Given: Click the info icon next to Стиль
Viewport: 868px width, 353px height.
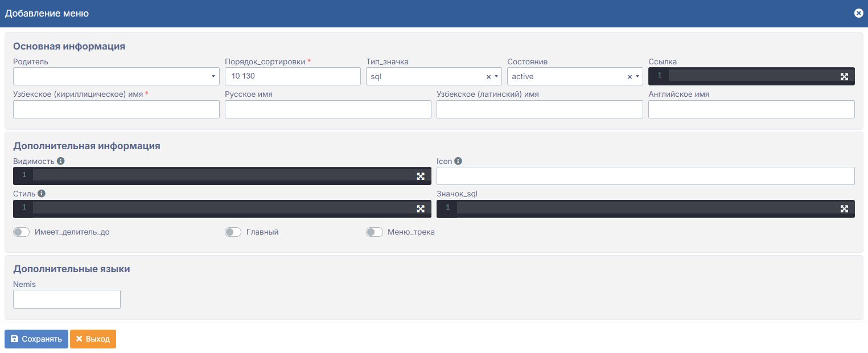Looking at the screenshot, I should (42, 194).
